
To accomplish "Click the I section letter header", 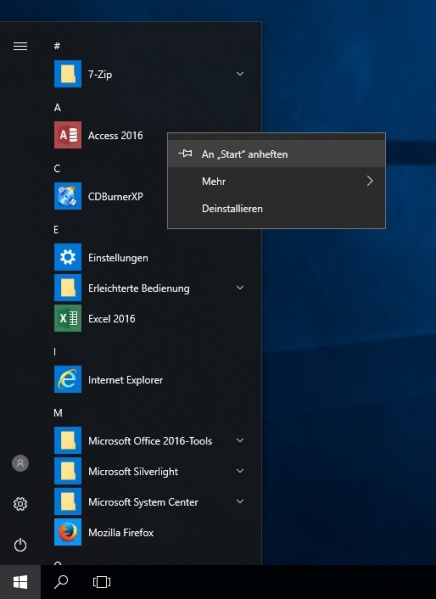I will click(x=55, y=352).
